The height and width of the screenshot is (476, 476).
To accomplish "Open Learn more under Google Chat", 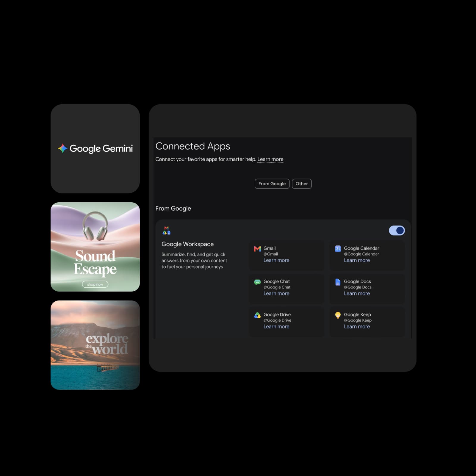I will click(x=276, y=293).
